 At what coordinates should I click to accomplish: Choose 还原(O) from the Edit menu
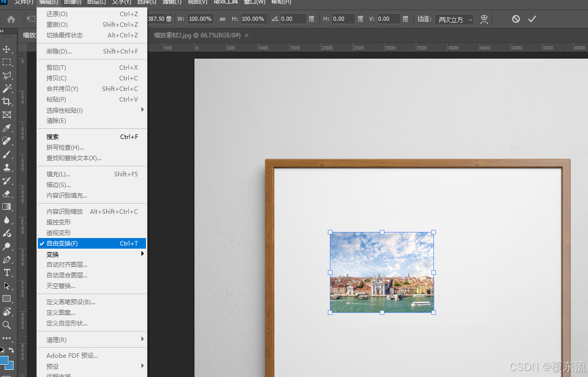[92, 14]
